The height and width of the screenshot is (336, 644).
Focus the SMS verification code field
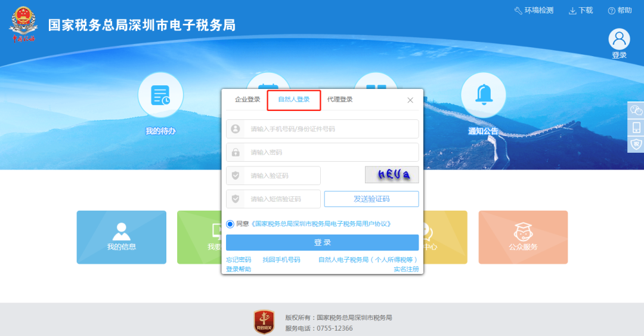click(274, 199)
